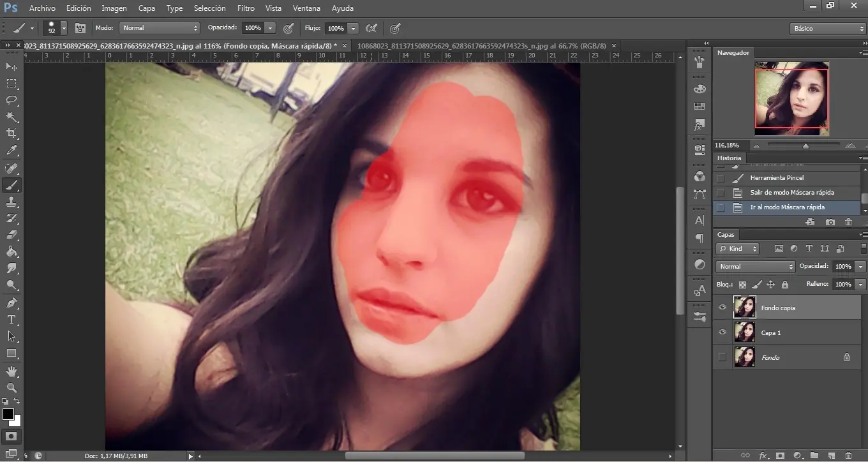Set history brush source for Herramienta Pincel

[x=721, y=178]
